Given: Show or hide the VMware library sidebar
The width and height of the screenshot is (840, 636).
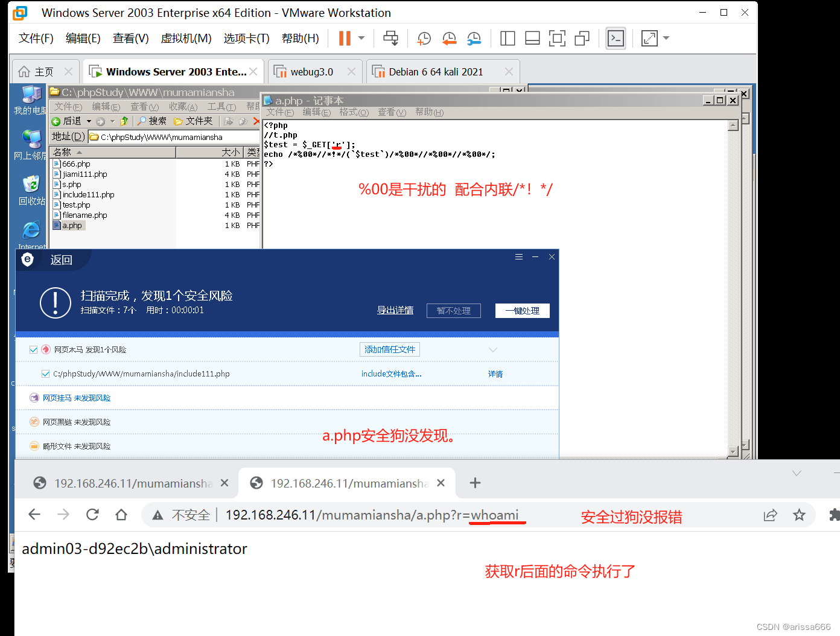Looking at the screenshot, I should [507, 39].
